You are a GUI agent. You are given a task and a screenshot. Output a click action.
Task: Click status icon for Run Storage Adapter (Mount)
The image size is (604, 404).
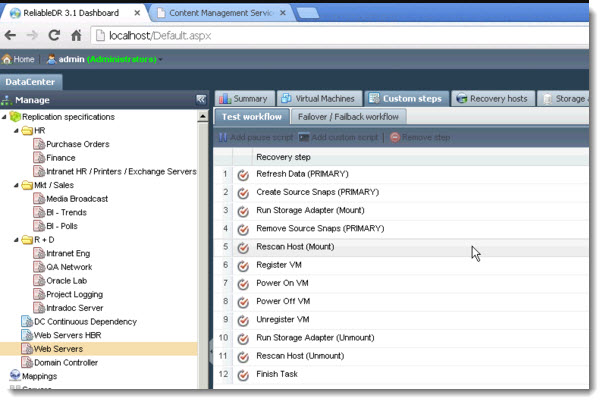243,211
